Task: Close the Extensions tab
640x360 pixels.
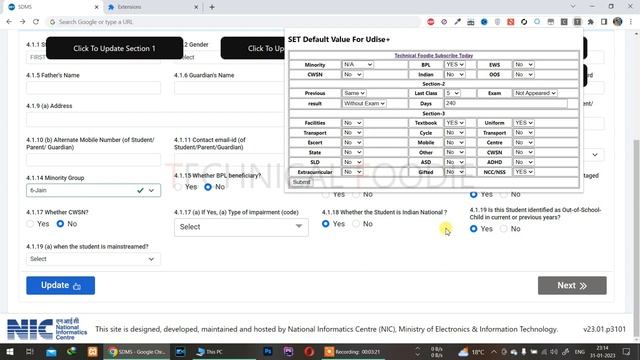Action: [196, 7]
